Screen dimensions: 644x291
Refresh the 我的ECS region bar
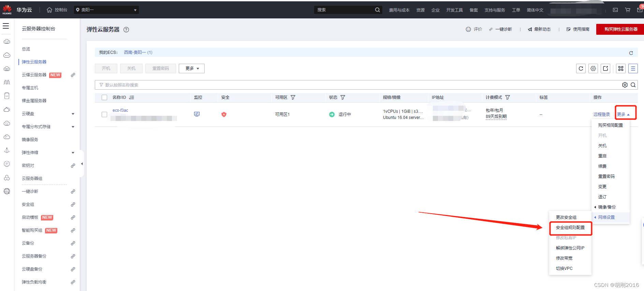tap(631, 53)
